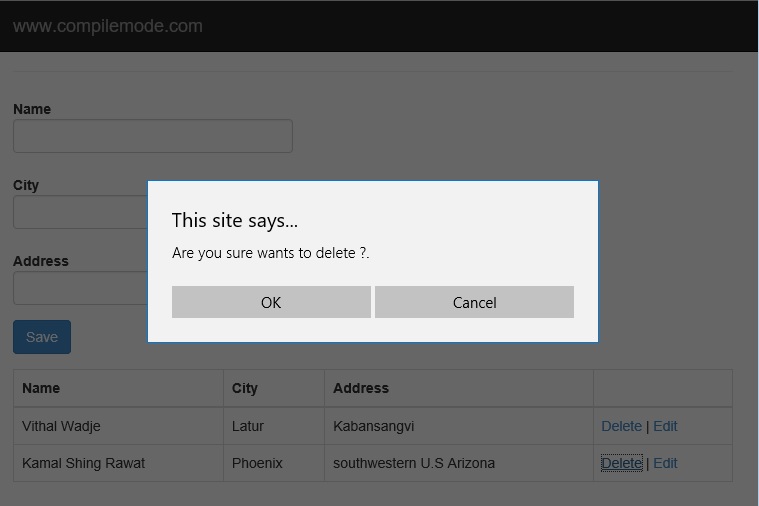
Task: Cancel the delete confirmation dialog
Action: (474, 302)
